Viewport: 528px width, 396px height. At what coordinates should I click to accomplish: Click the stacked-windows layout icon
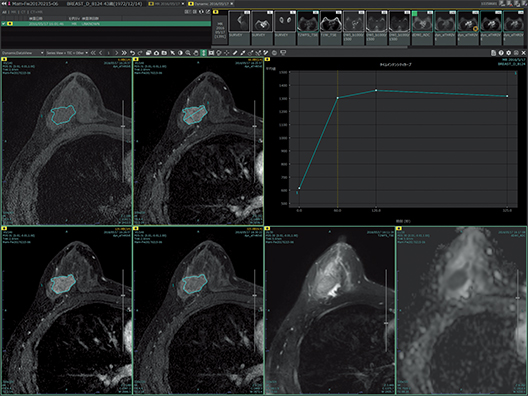coord(148,53)
